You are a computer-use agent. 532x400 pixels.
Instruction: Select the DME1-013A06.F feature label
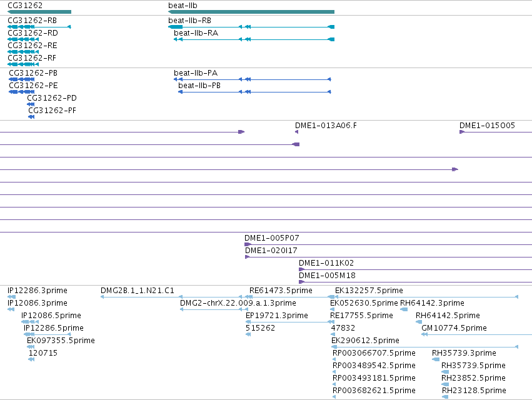326,126
